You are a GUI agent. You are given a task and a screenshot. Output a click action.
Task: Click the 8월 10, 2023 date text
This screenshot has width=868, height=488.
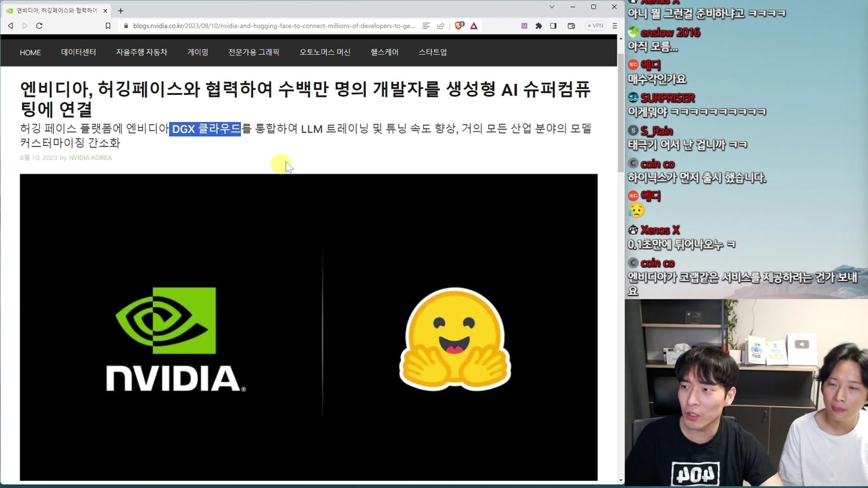click(39, 158)
